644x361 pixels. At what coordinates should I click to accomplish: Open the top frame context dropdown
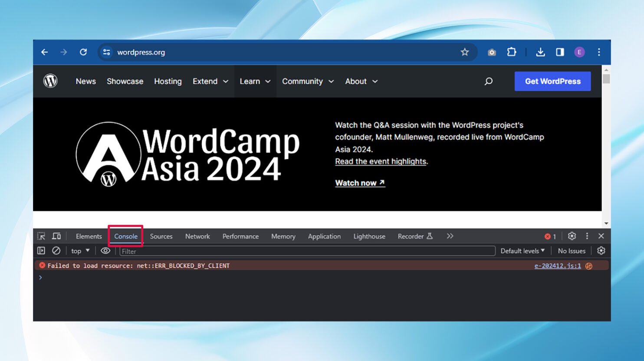pyautogui.click(x=79, y=251)
